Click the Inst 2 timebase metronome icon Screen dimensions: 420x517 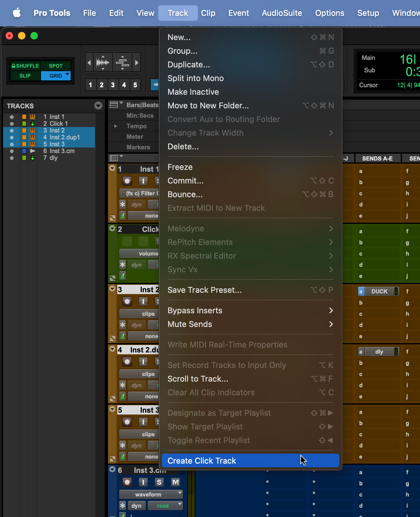click(123, 336)
